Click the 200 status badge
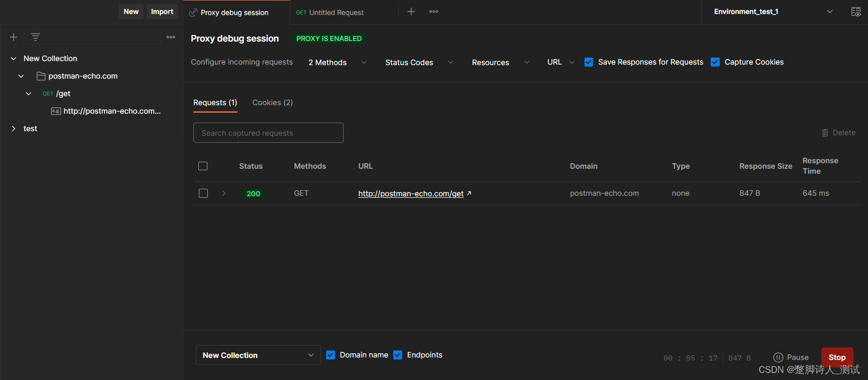 click(x=253, y=194)
